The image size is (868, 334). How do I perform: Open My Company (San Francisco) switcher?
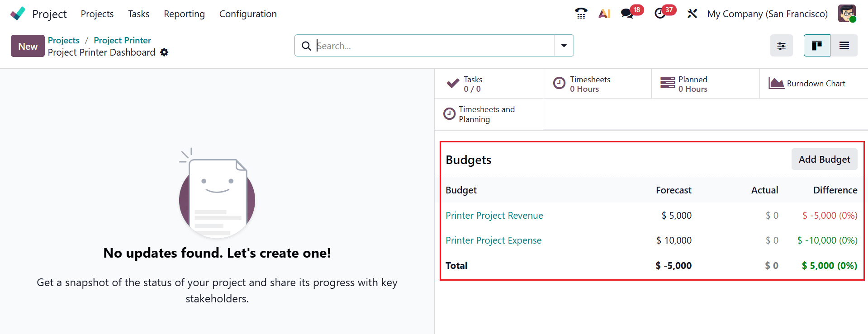click(767, 14)
